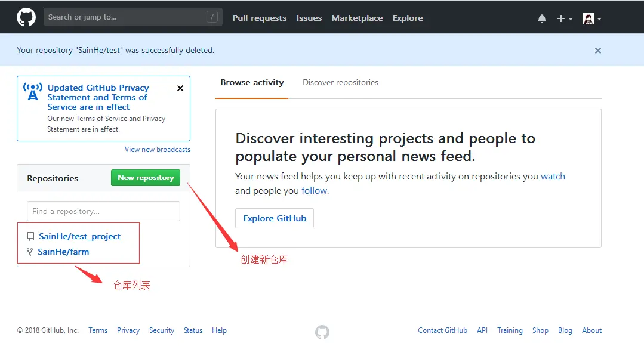Screen dimensions: 644x359
Task: Open the Security footer link
Action: pos(161,330)
